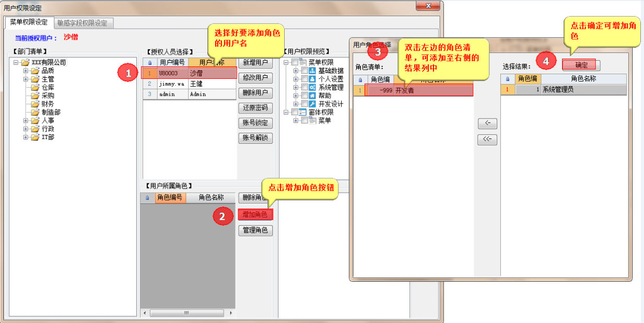Check the 菜单 checkbox under 窗体权限
Viewport: 644px width, 323px height.
click(x=305, y=121)
